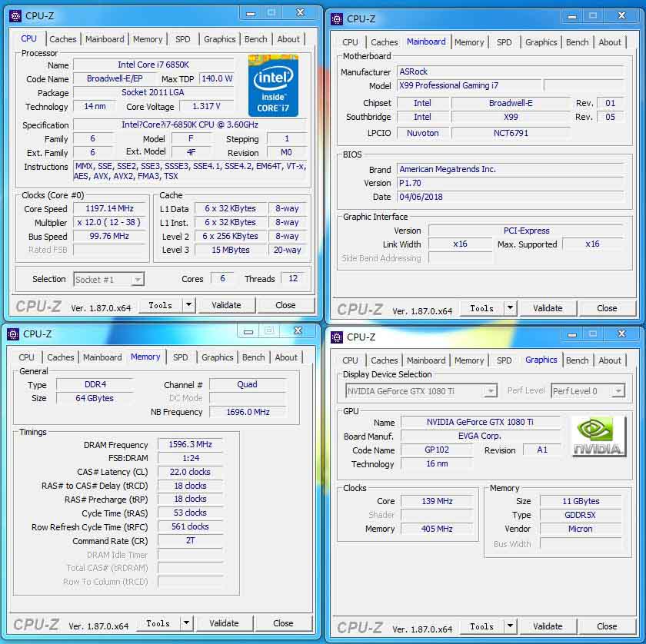646x644 pixels.
Task: Expand Tools arrow in Memory window
Action: pyautogui.click(x=186, y=623)
